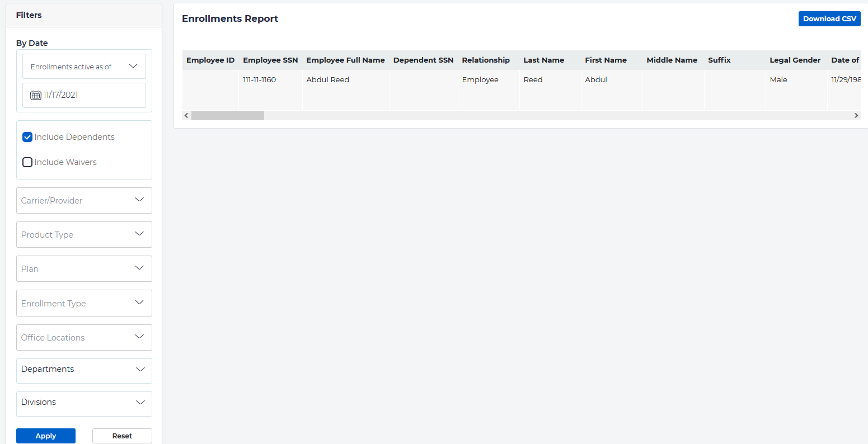
Task: Expand the Carrier/Provider dropdown
Action: click(84, 200)
